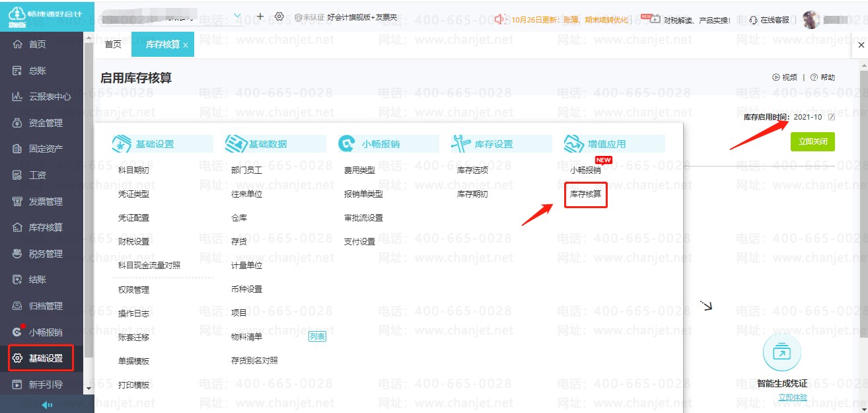868x413 pixels.
Task: Click the edit icon beside 库存启用时间
Action: click(832, 117)
